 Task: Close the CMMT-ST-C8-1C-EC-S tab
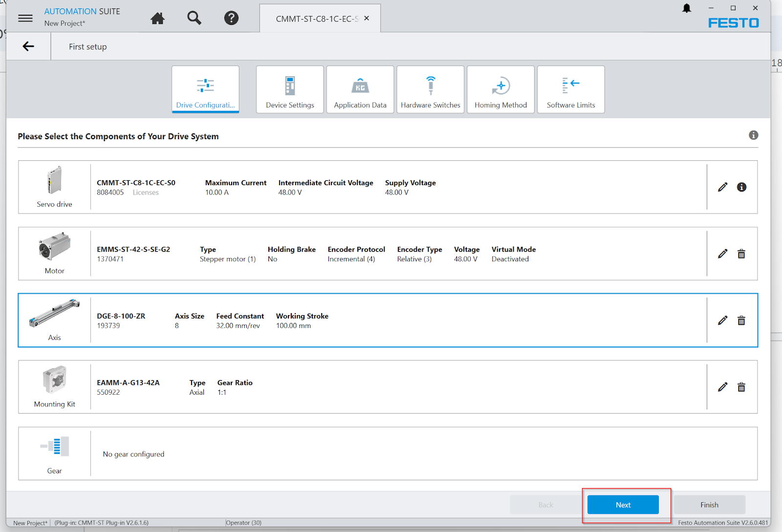point(367,18)
